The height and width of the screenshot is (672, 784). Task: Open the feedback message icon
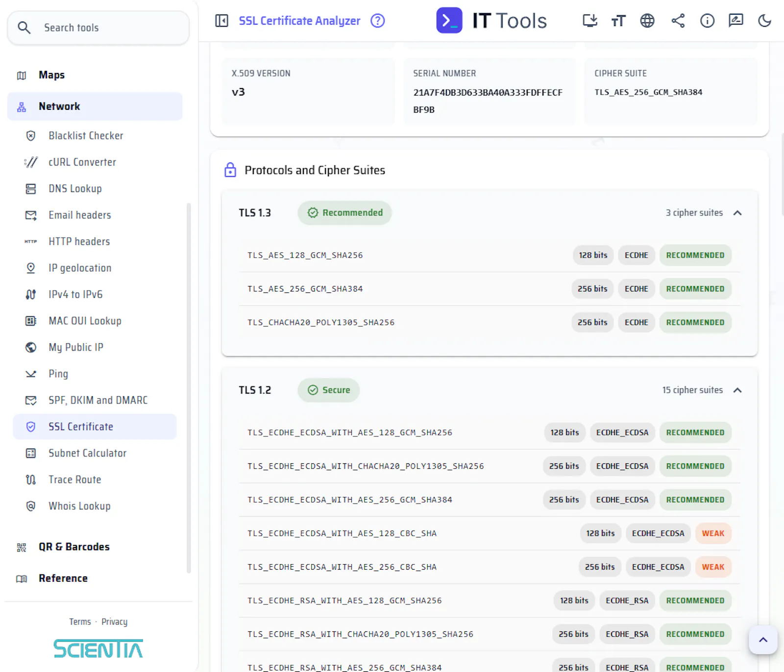pos(736,21)
